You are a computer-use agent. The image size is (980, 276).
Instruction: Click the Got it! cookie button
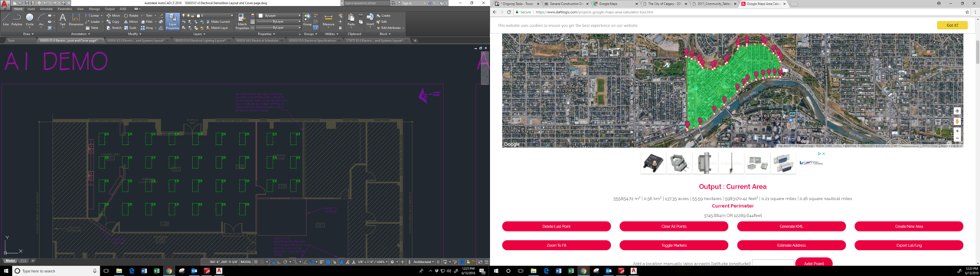[x=952, y=25]
